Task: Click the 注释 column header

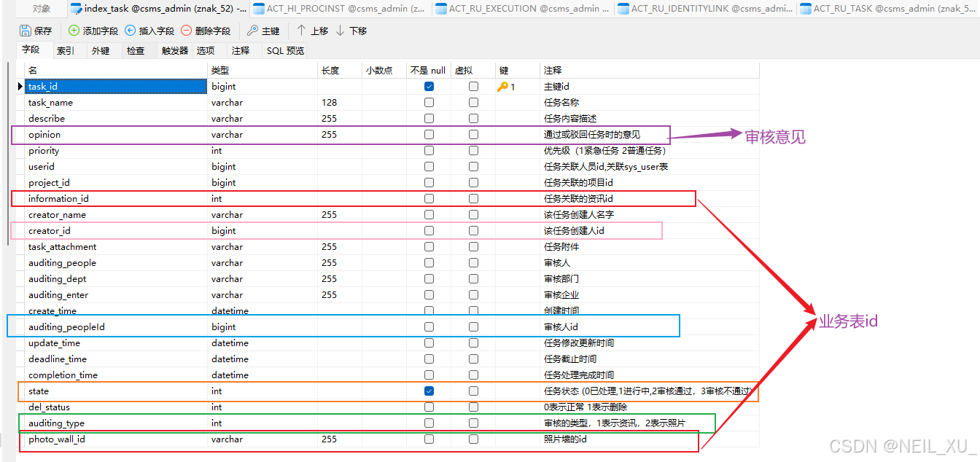Action: click(650, 70)
